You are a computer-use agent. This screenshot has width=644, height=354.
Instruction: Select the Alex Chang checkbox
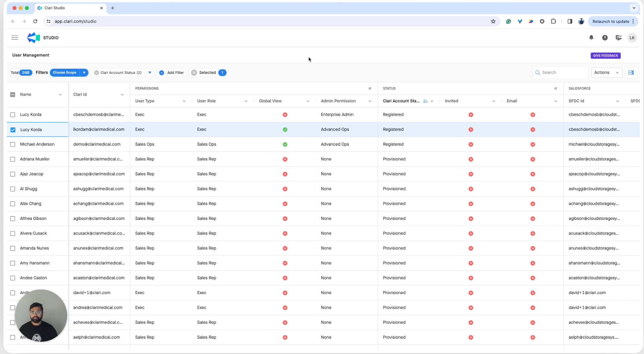point(13,204)
